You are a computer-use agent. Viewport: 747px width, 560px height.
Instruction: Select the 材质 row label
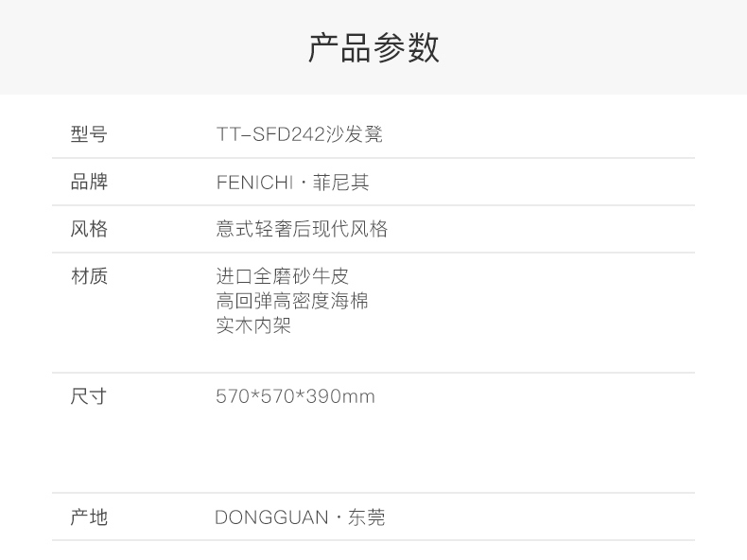tap(89, 276)
